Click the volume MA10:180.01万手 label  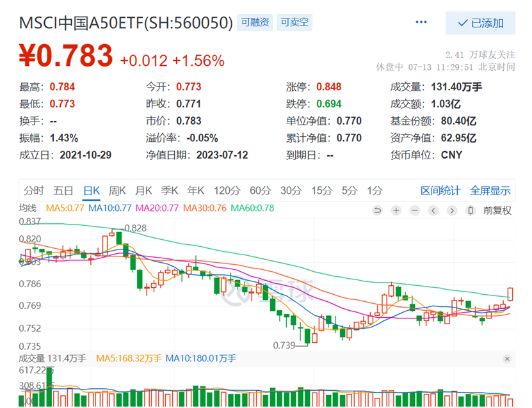pyautogui.click(x=200, y=358)
